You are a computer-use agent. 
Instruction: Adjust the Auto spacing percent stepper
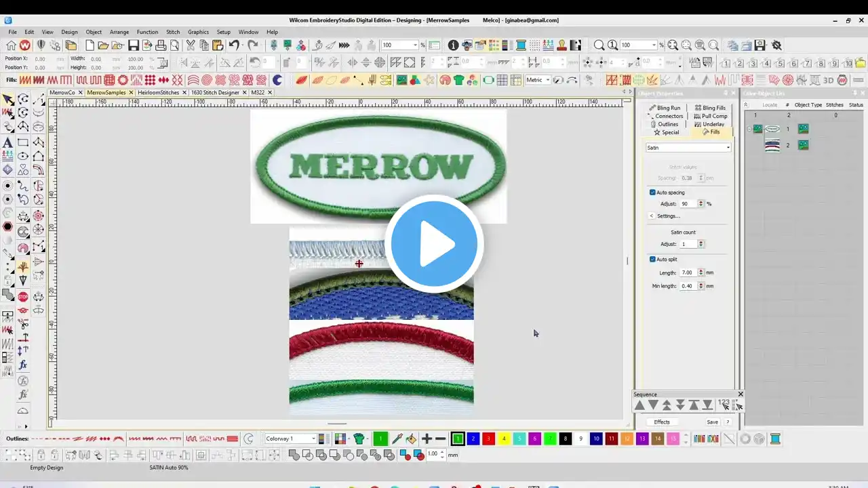point(702,203)
